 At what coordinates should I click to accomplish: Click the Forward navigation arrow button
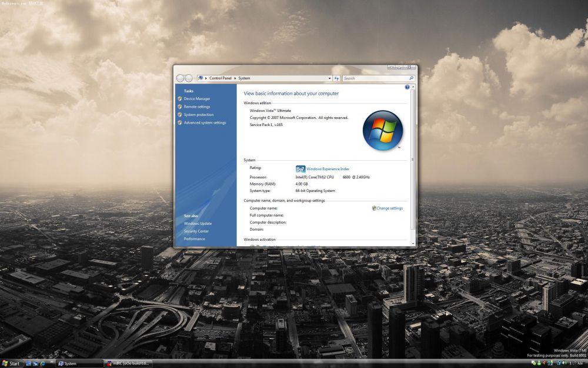[x=189, y=78]
